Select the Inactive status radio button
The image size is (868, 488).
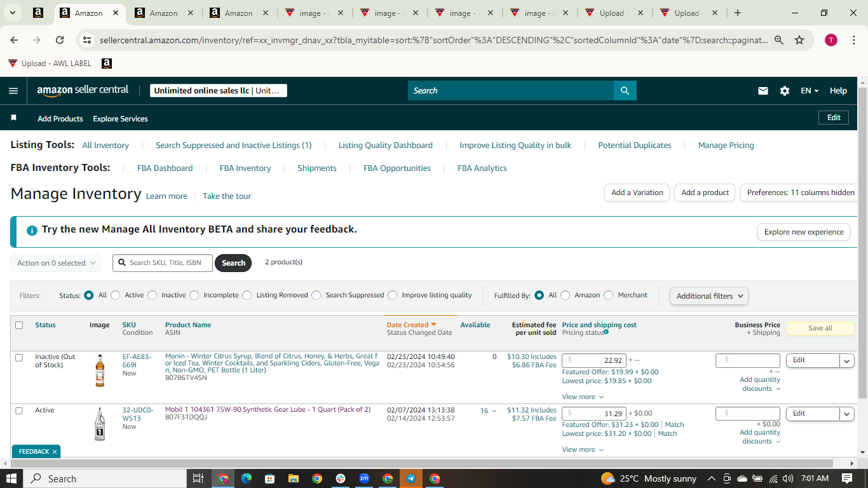coord(153,295)
